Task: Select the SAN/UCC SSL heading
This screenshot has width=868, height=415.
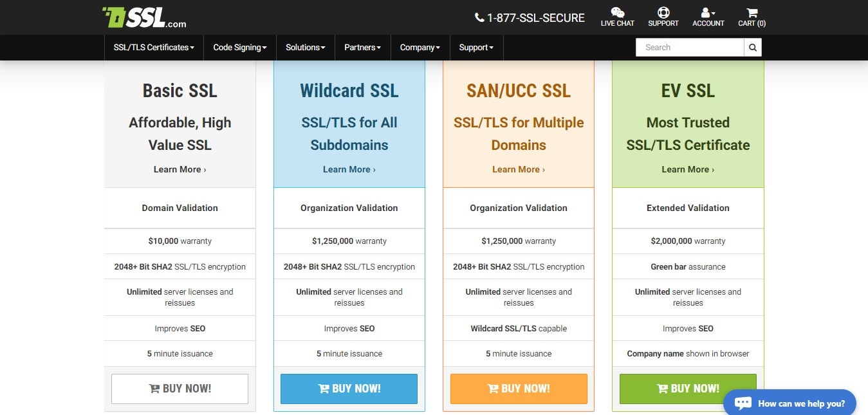Action: 519,91
